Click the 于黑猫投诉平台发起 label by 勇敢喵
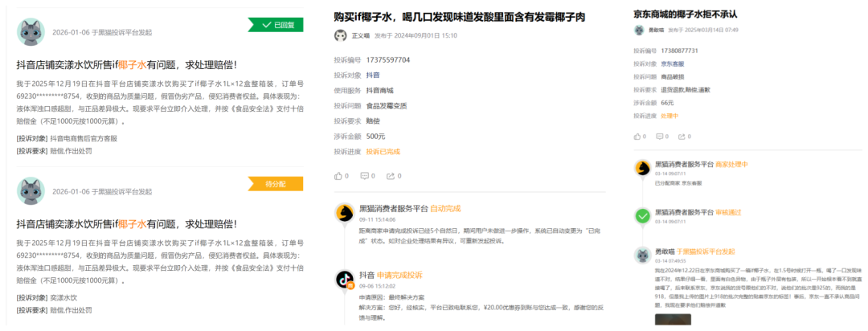This screenshot has height=331, width=868. (706, 251)
